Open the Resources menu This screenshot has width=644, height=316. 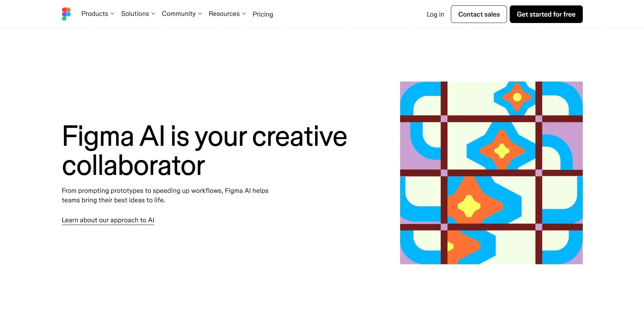(224, 14)
